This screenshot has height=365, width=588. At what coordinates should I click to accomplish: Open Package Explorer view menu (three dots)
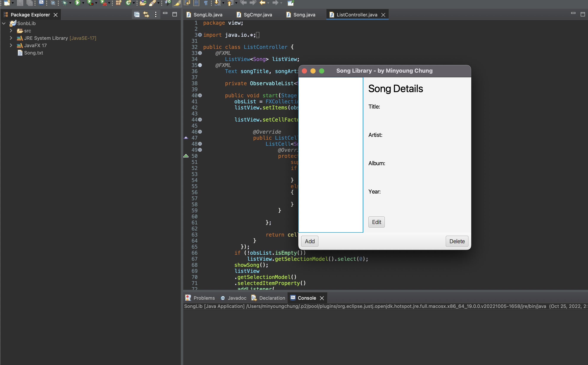coord(156,14)
